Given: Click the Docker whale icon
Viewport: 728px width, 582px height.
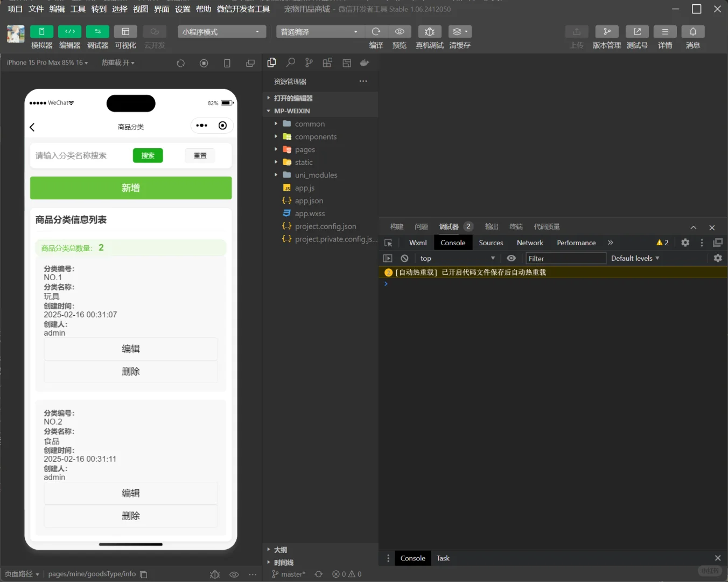Looking at the screenshot, I should click(365, 63).
